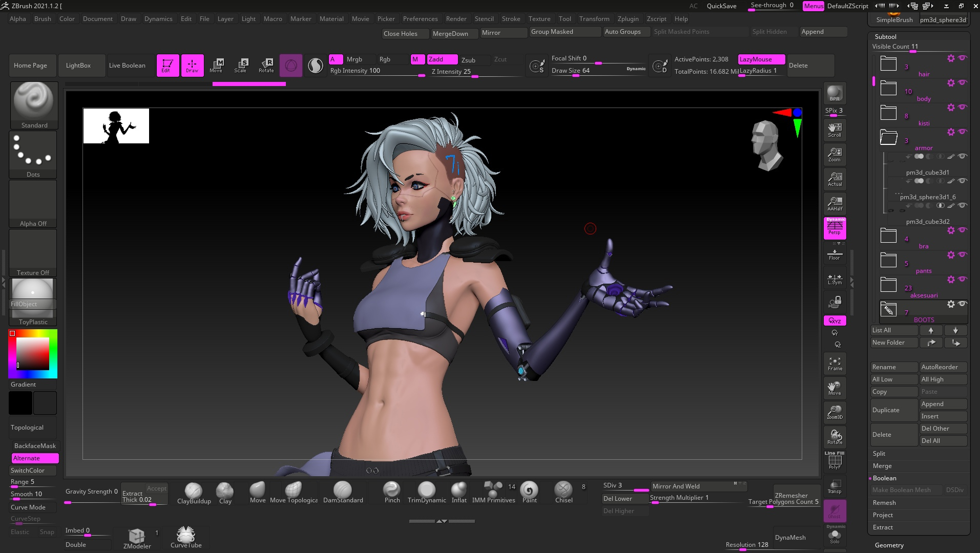Image resolution: width=980 pixels, height=553 pixels.
Task: Open the BOOTS folder gear settings
Action: pyautogui.click(x=951, y=304)
